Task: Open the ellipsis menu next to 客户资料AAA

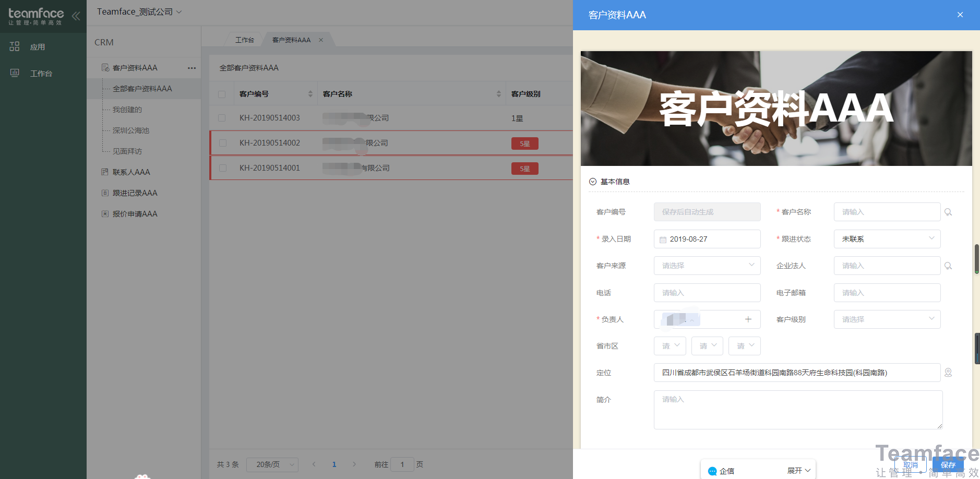Action: pos(192,68)
